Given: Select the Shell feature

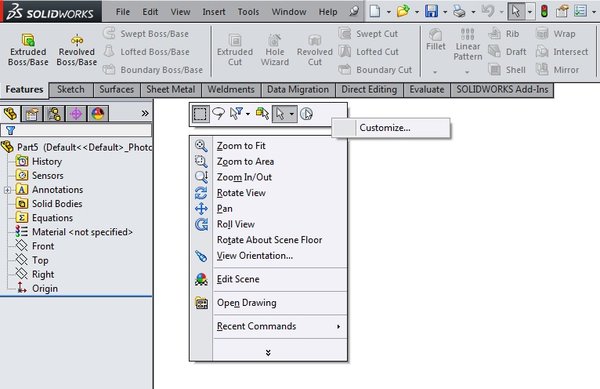Looking at the screenshot, I should point(507,70).
